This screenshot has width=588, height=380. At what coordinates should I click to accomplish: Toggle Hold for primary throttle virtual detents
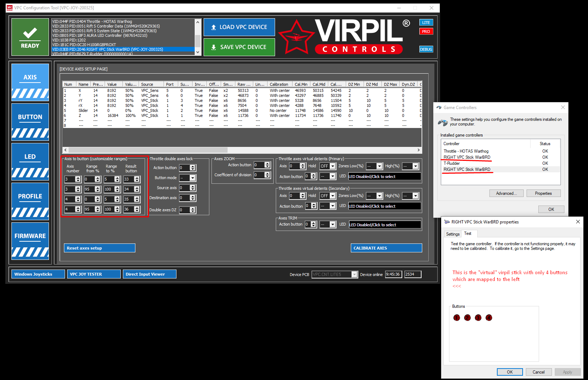(x=327, y=166)
